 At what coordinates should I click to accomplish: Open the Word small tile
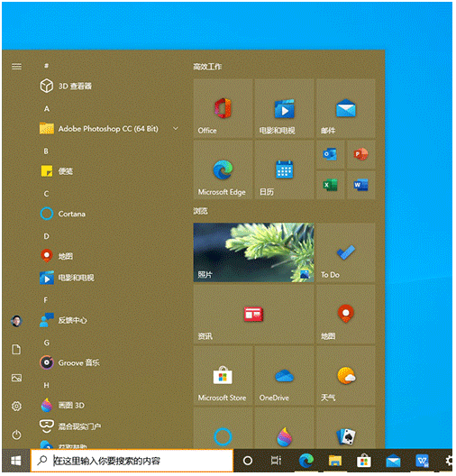coord(361,186)
